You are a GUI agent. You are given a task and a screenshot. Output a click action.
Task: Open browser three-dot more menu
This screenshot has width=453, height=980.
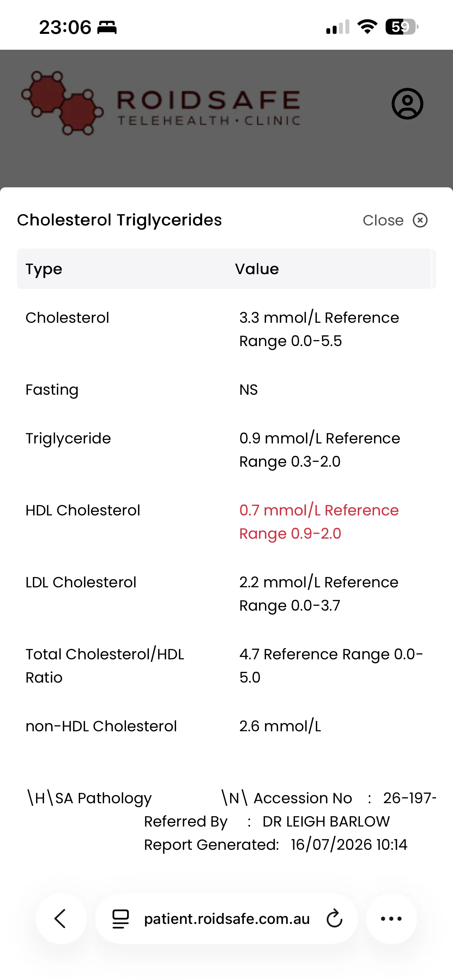tap(391, 918)
